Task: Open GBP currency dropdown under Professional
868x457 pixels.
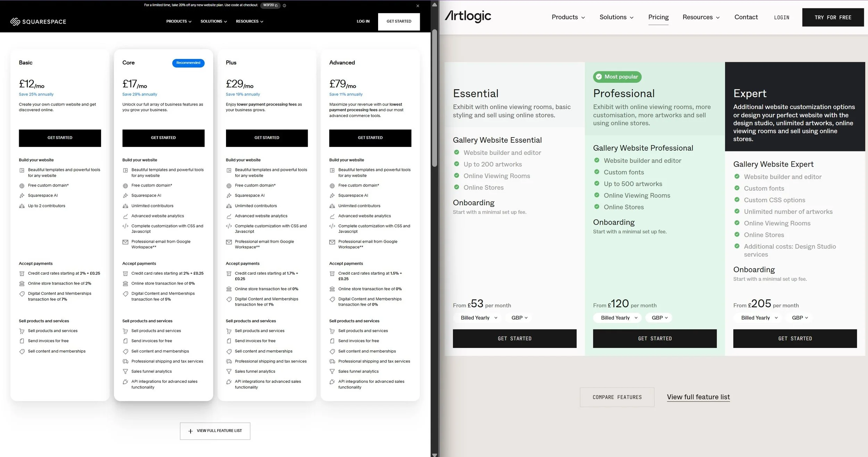Action: click(x=659, y=318)
